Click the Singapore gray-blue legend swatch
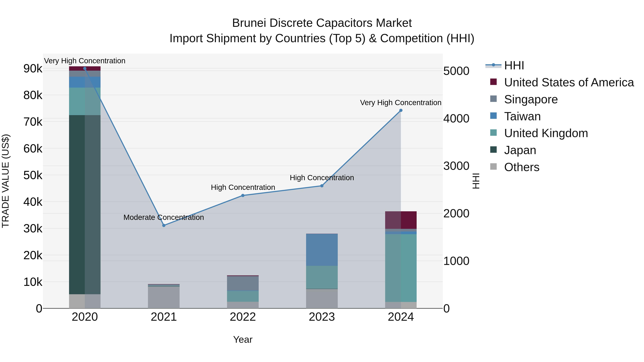 click(494, 99)
